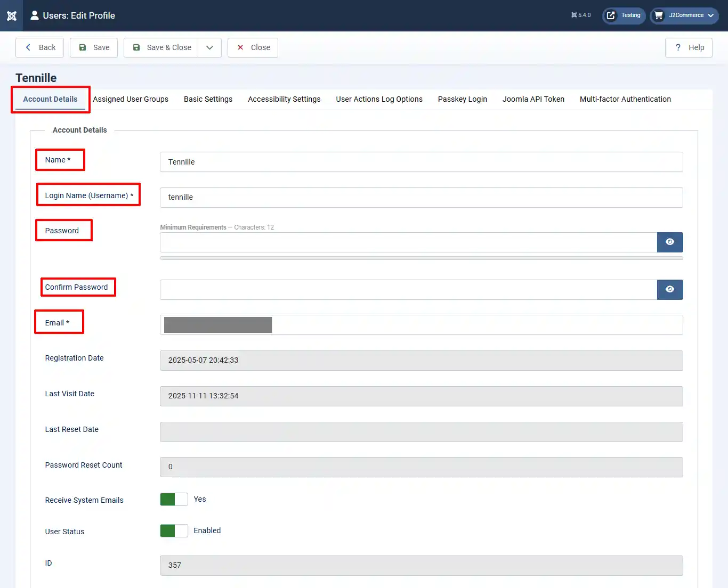Click the Confirm Password label
Image resolution: width=728 pixels, height=588 pixels.
pyautogui.click(x=76, y=287)
